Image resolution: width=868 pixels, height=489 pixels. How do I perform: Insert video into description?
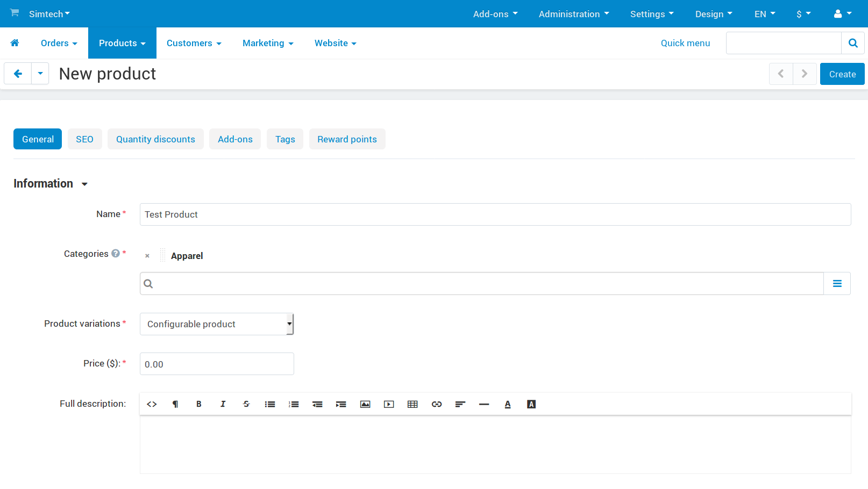coord(389,404)
